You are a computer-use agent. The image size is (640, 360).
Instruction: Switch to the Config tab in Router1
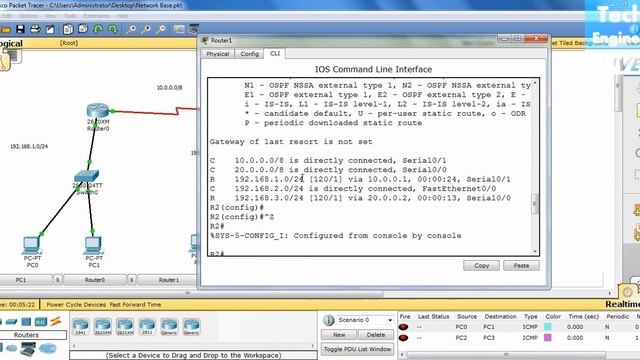tap(249, 54)
